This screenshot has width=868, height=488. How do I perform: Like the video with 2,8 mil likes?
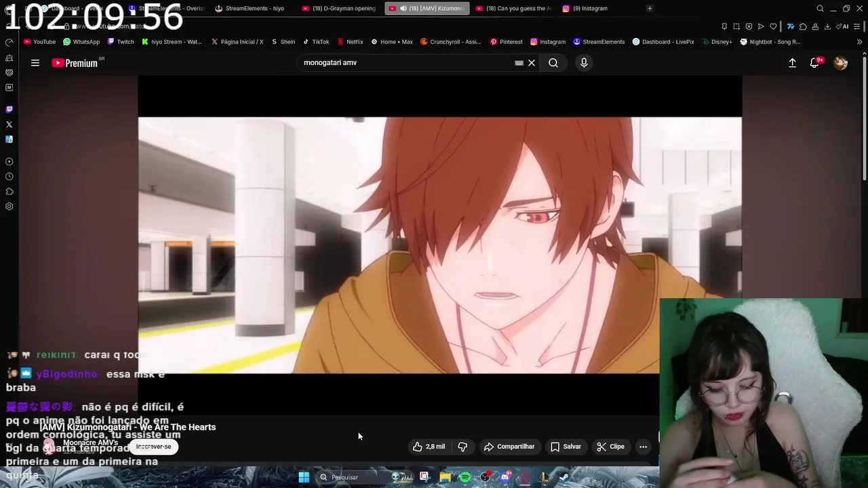coord(429,447)
